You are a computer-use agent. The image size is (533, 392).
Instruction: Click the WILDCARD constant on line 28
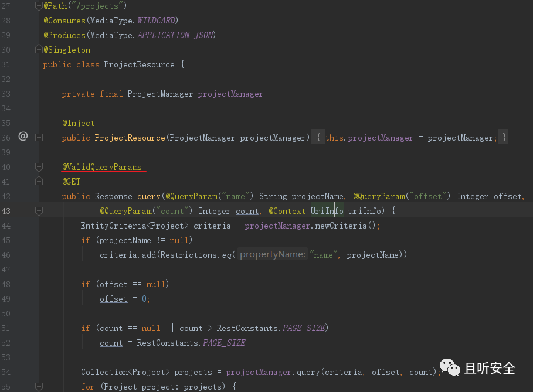[156, 21]
